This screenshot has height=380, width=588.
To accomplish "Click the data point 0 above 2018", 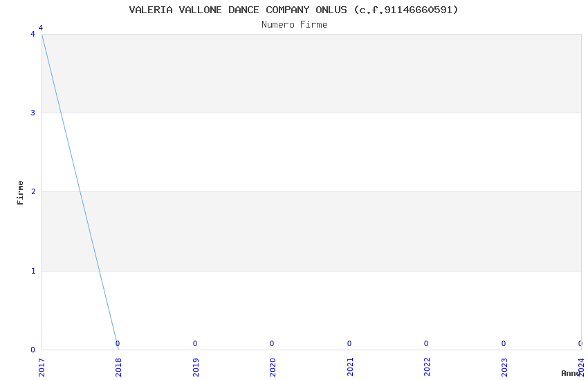I will 118,343.
